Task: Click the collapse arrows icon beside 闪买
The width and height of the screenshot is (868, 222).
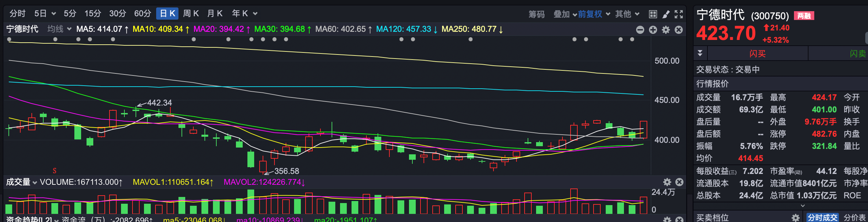Action: tap(700, 53)
